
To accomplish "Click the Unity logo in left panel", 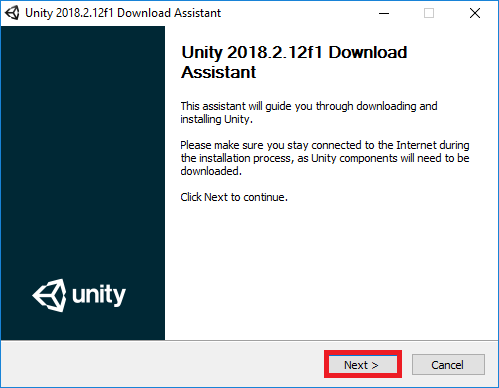I will [79, 295].
